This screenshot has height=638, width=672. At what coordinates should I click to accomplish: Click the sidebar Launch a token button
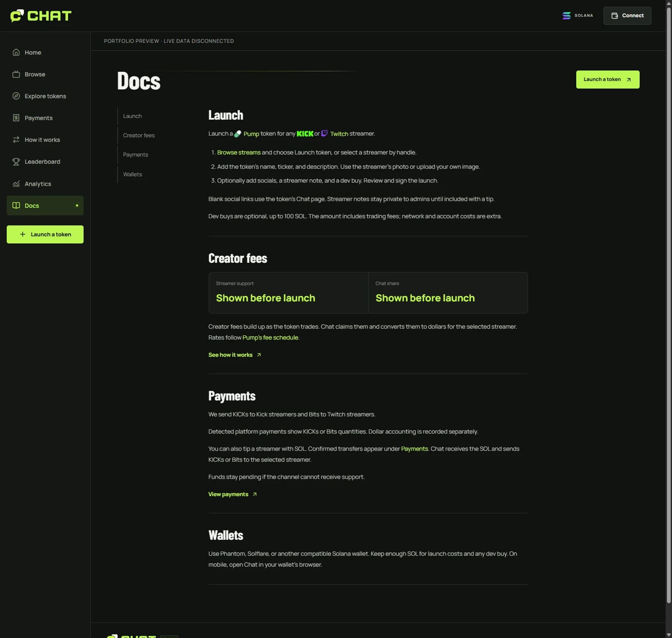45,234
